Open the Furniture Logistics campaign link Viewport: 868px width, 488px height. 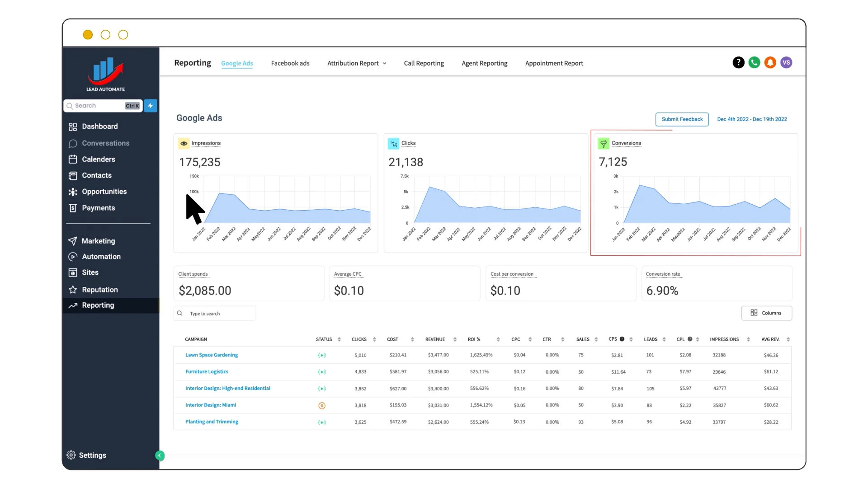coord(207,371)
